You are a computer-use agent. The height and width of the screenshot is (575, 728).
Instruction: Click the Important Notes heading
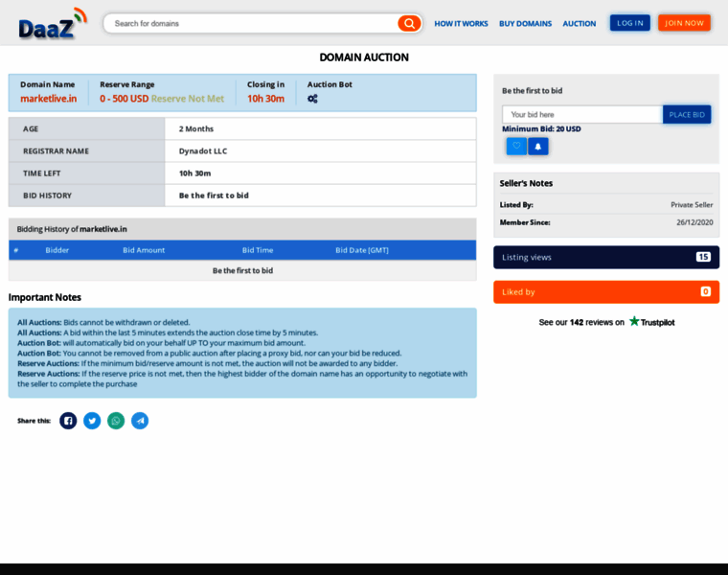coord(45,297)
